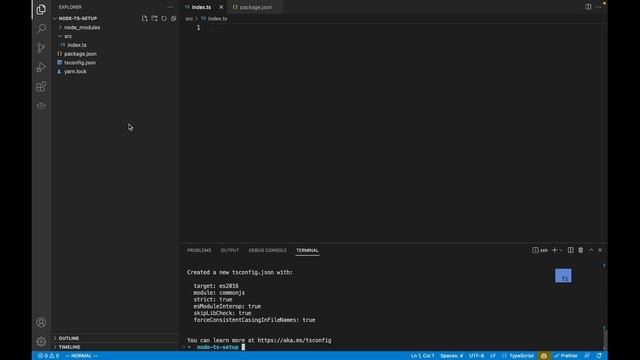The width and height of the screenshot is (640, 360).
Task: Select the Terminal panel tab
Action: (x=307, y=250)
